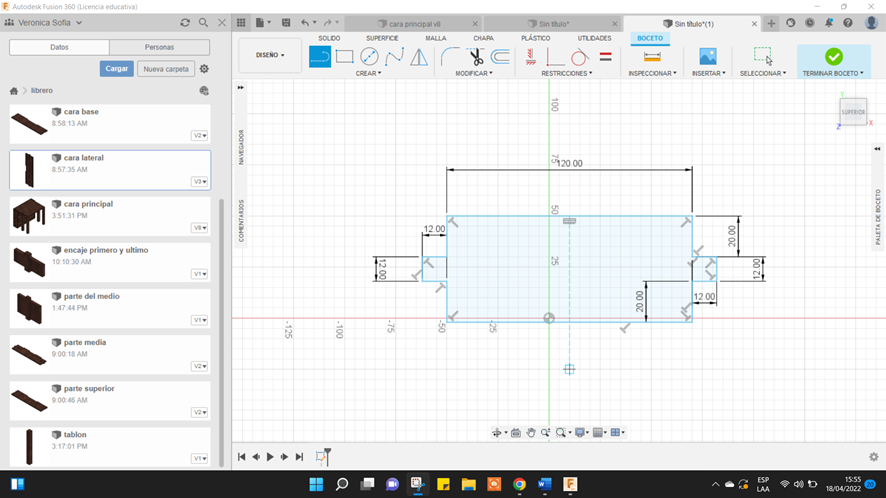The width and height of the screenshot is (886, 498).
Task: Expand the NAVEGADOR panel arrows
Action: pyautogui.click(x=241, y=88)
